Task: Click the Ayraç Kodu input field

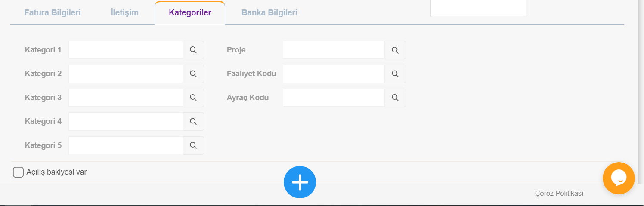Action: pyautogui.click(x=334, y=98)
